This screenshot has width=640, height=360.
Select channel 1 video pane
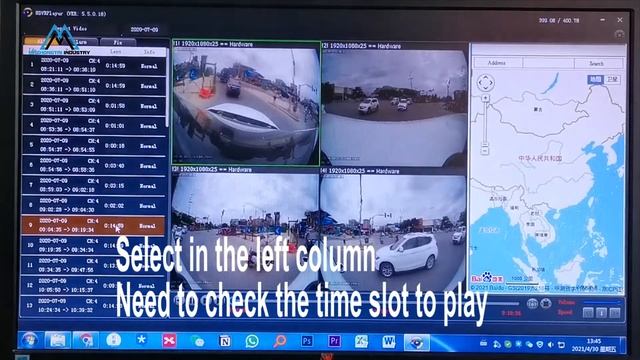[246, 103]
